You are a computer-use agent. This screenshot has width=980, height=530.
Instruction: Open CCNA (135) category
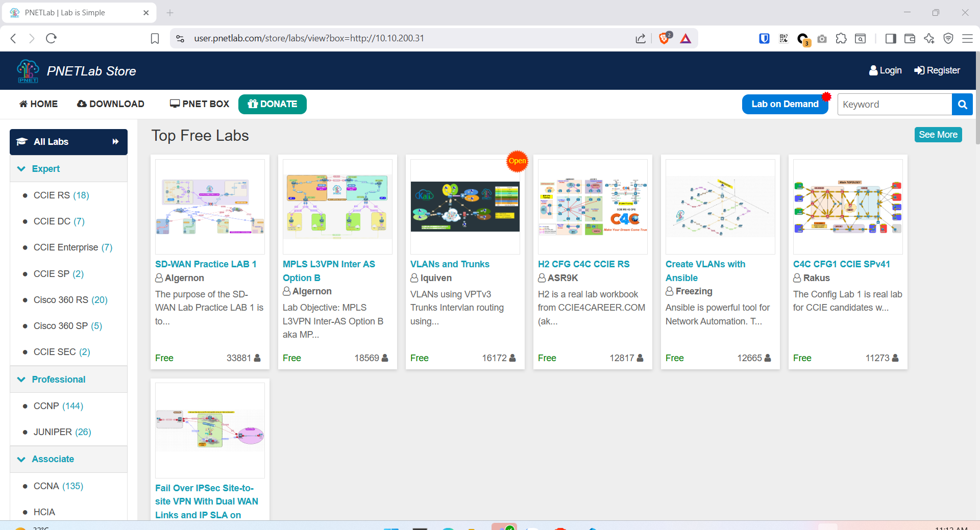[x=58, y=486]
